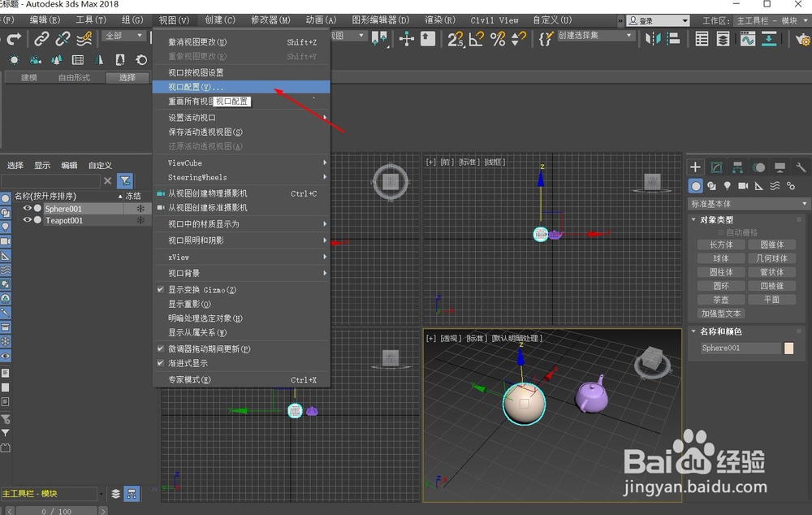Select Geometry category circle icon
This screenshot has width=812, height=515.
696,186
